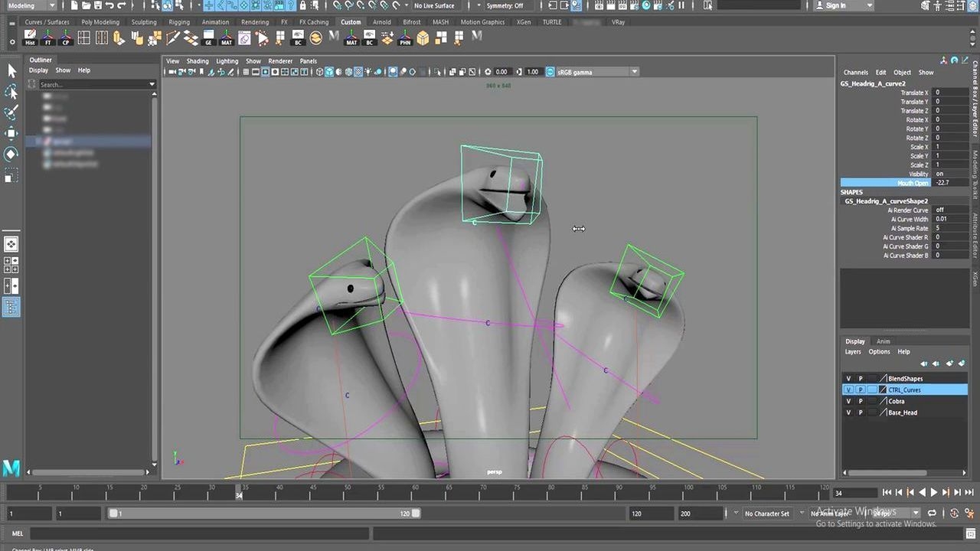The width and height of the screenshot is (980, 551).
Task: Open the Channels menu in Channel Box
Action: (856, 73)
